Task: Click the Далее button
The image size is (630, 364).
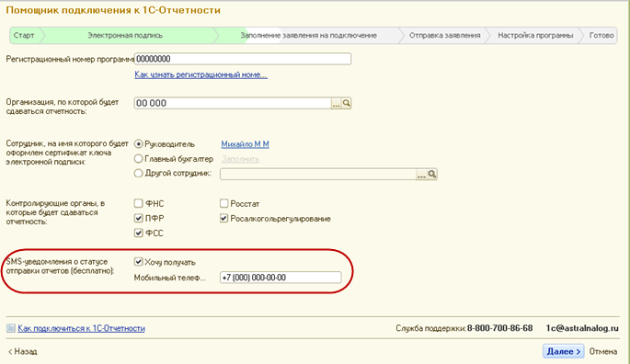Action: (563, 351)
